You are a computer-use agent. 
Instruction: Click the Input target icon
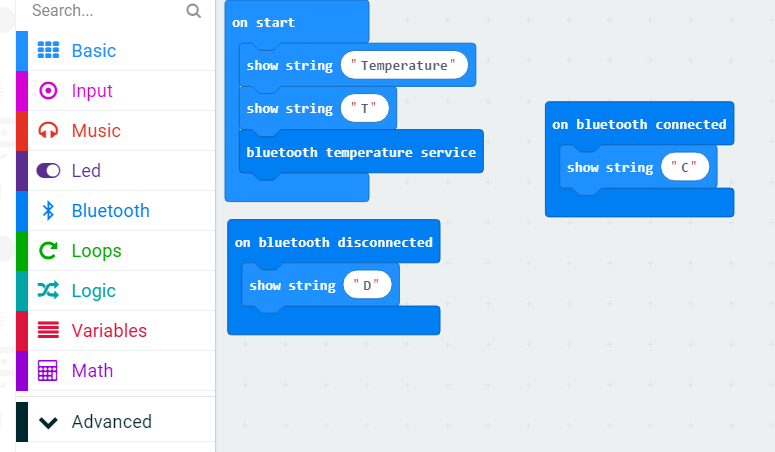click(x=48, y=91)
